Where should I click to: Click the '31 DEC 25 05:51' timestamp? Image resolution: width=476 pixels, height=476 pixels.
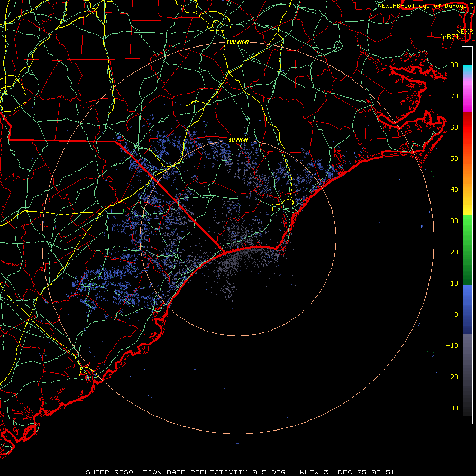coord(360,472)
